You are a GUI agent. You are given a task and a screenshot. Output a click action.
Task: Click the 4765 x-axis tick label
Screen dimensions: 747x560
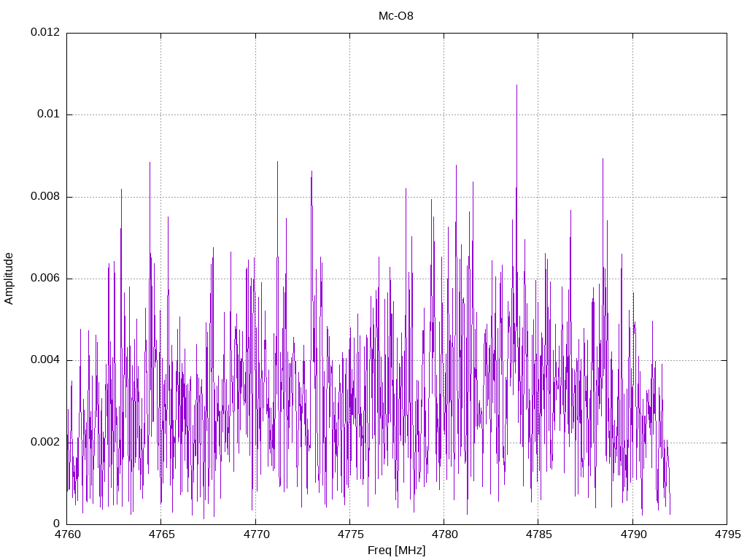(x=162, y=534)
